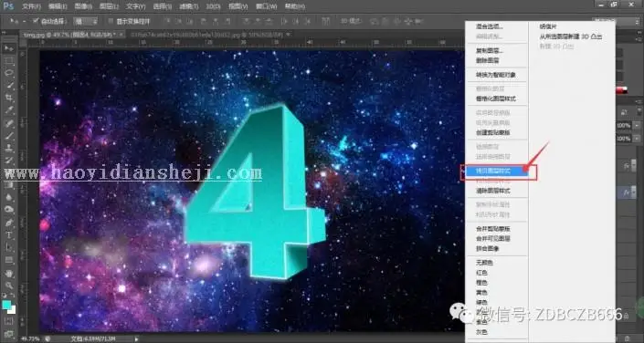
Task: Open the layer fill 100% dropdown arrow
Action: click(637, 139)
